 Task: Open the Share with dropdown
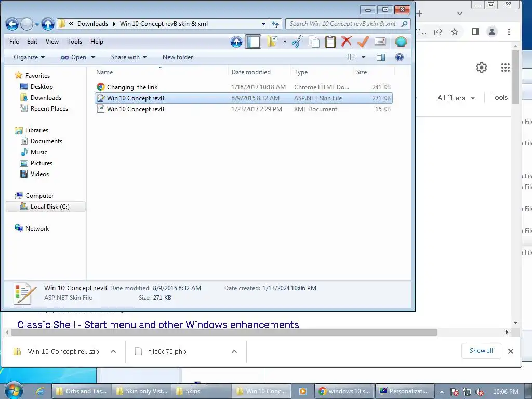pyautogui.click(x=129, y=57)
